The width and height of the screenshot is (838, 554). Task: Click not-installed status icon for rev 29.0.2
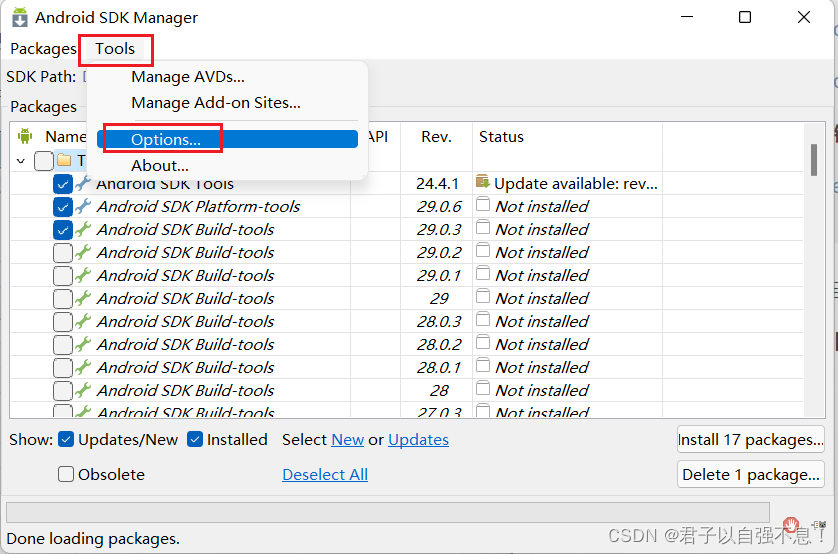pyautogui.click(x=483, y=251)
